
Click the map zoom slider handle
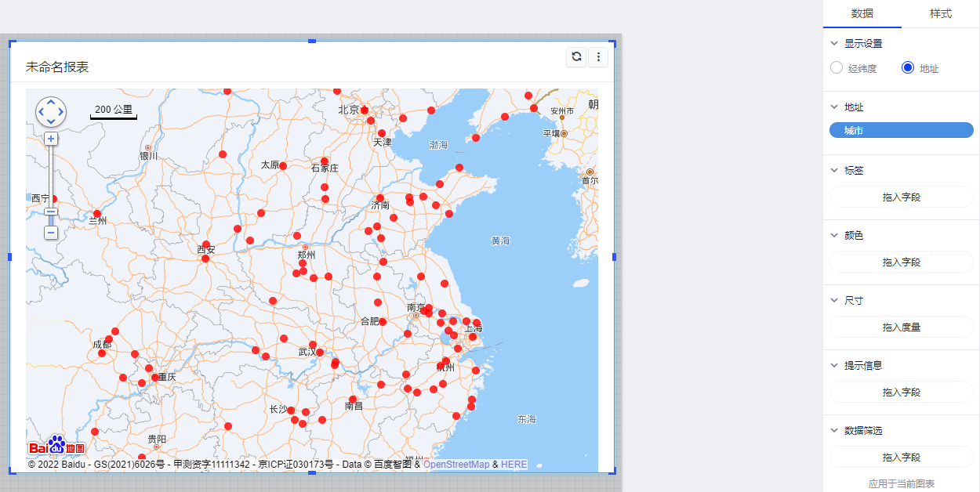point(51,212)
